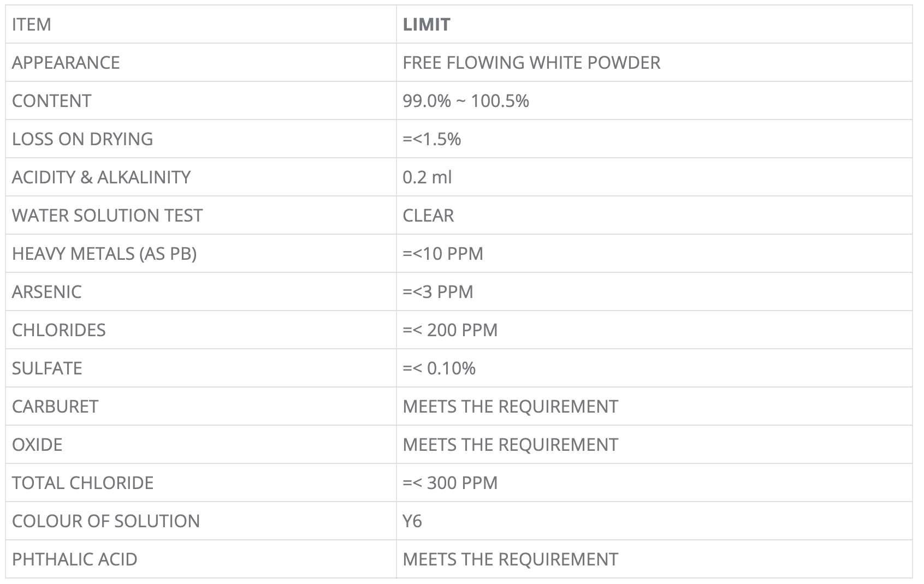Click the LIMIT column header cell
This screenshot has height=584, width=924.
[427, 25]
